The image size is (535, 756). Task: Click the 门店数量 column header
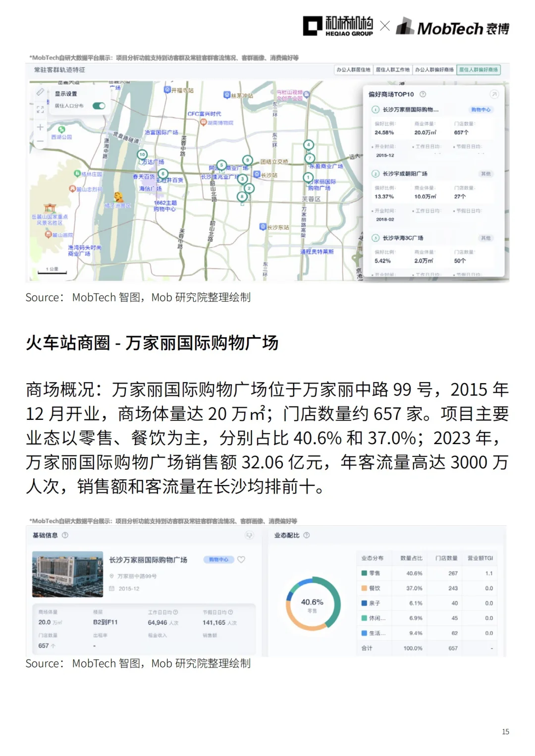coord(446,558)
